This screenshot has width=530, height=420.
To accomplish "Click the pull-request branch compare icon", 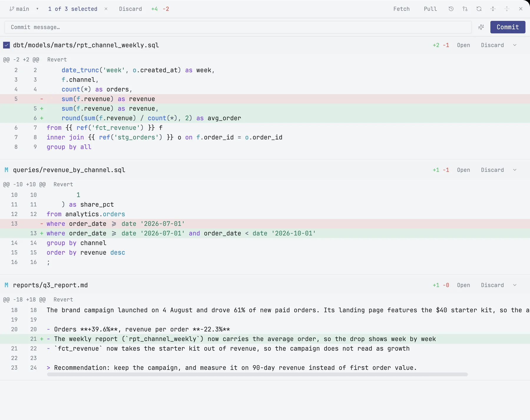I will (x=465, y=9).
